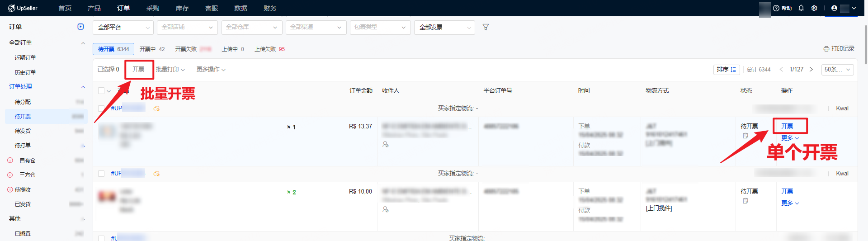Click the help question mark icon

[776, 8]
